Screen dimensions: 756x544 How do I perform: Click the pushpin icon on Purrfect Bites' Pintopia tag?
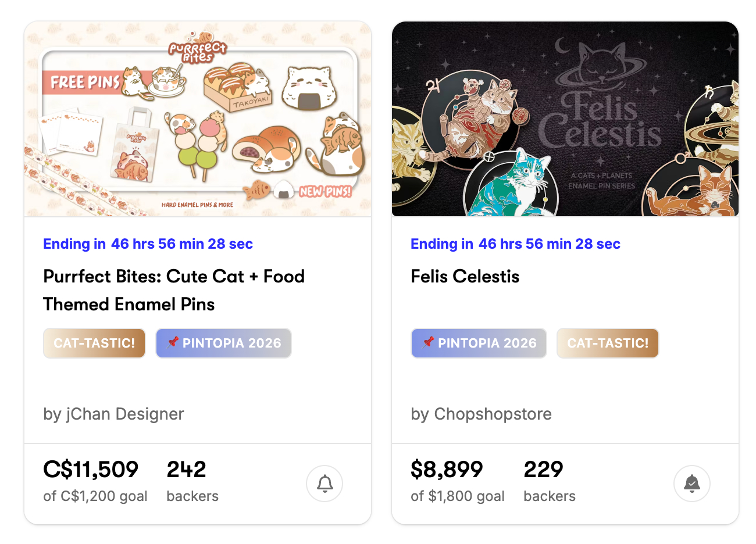point(173,342)
